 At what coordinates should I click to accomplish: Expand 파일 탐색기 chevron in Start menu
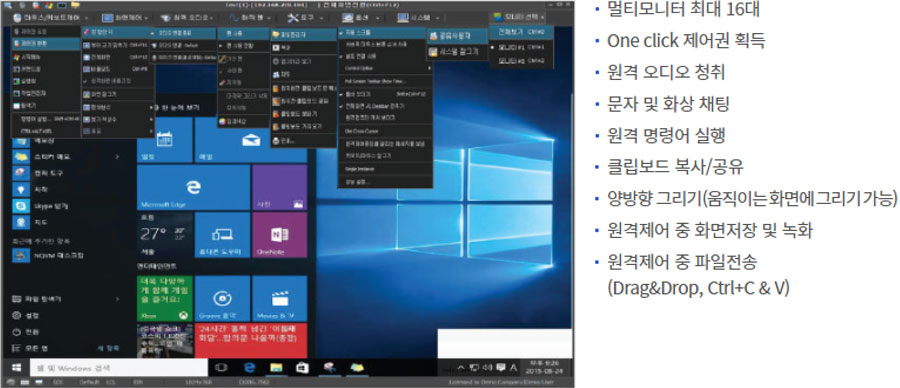coord(118,299)
